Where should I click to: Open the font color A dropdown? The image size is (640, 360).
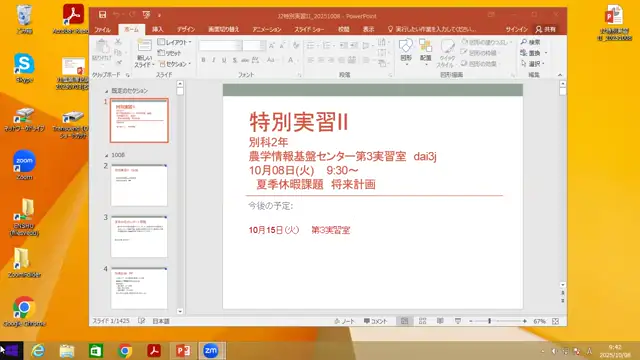[292, 60]
